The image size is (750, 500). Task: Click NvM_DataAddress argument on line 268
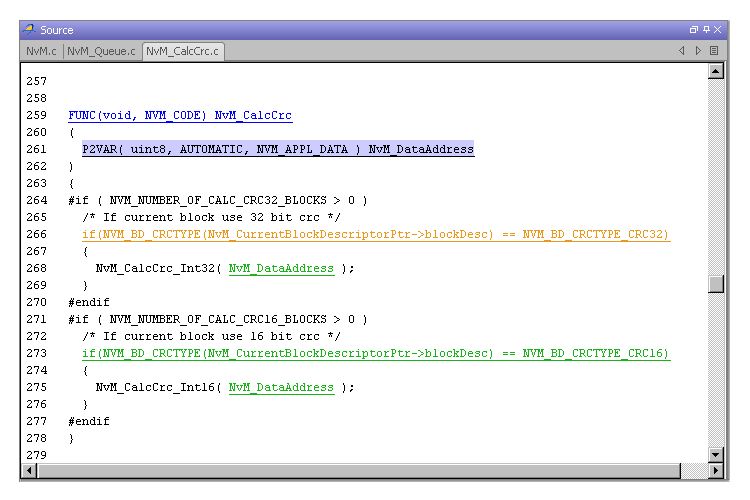(281, 268)
